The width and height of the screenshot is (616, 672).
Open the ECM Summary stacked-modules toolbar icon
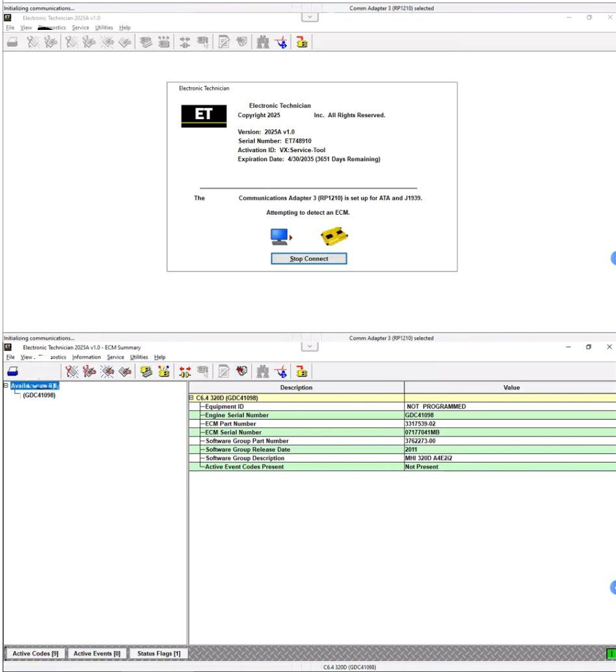(146, 371)
